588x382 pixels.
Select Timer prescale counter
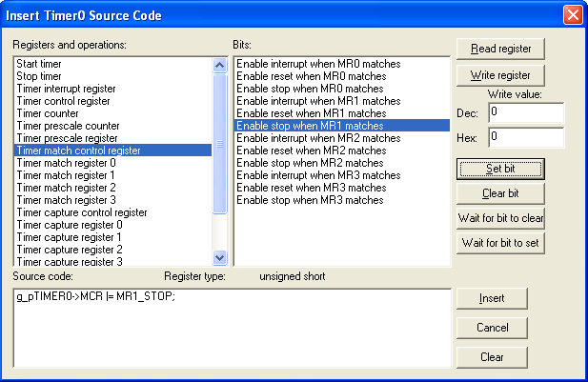112,126
